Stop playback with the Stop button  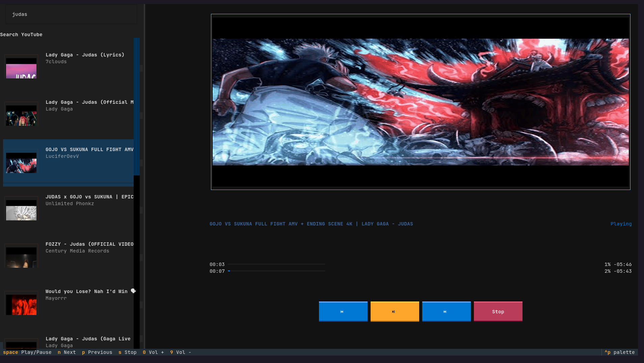click(498, 311)
